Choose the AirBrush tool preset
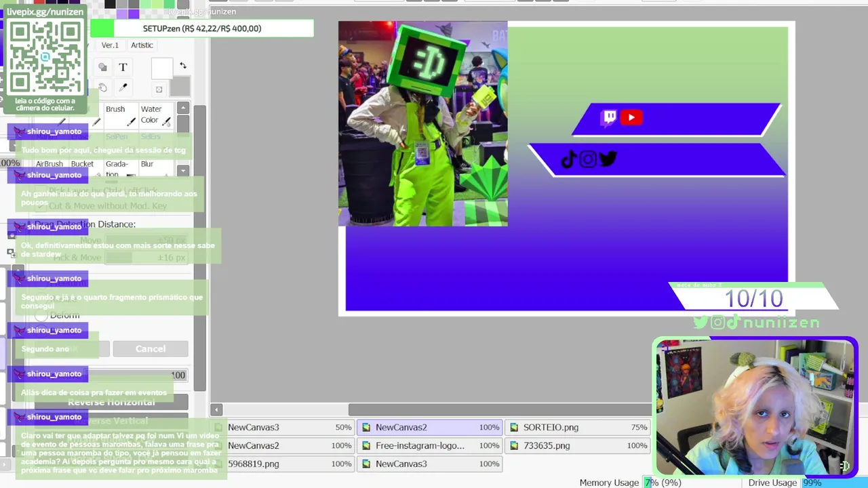Screen dimensions: 868x488 click(50, 167)
